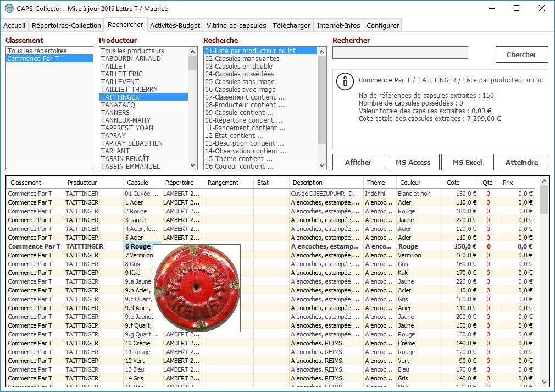Select the '10 Crème' capsule cell
This screenshot has width=555, height=392.
coord(142,343)
